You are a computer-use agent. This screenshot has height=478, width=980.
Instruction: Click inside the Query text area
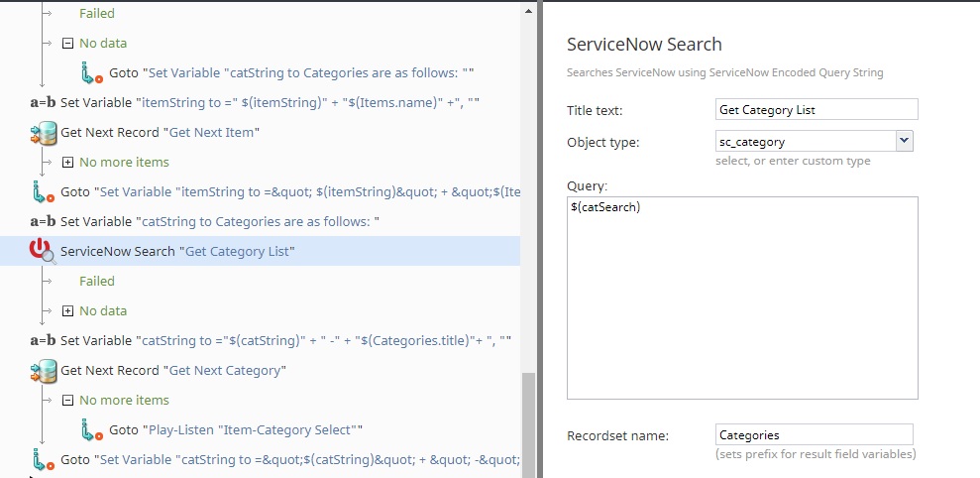click(742, 298)
